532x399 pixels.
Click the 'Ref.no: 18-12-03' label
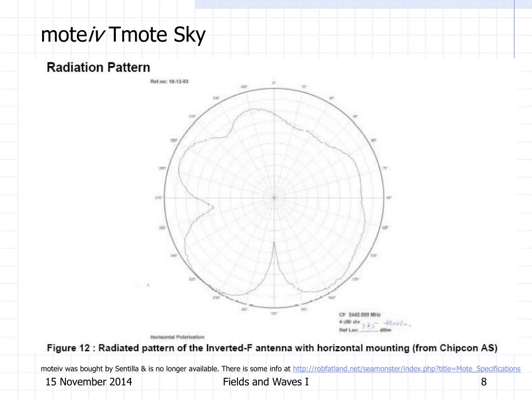(x=169, y=82)
